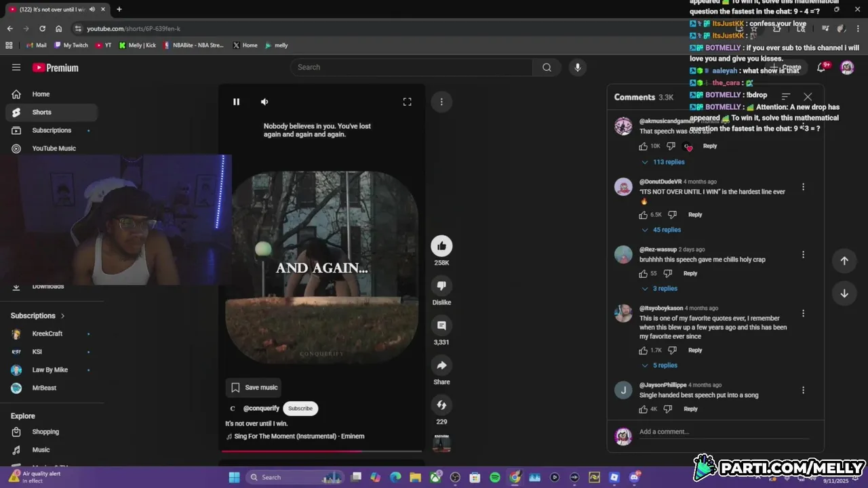
Task: Expand 5 replies under Itsyoboykason
Action: [x=659, y=365]
